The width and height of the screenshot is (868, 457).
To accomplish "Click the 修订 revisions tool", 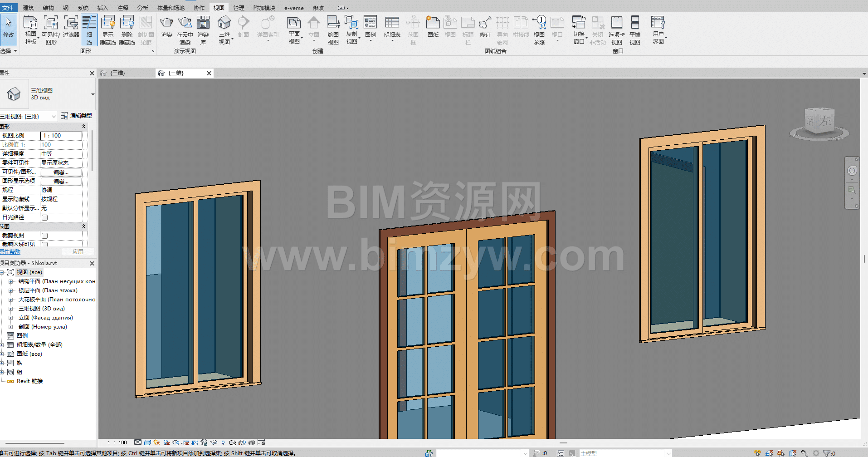I will tap(485, 27).
